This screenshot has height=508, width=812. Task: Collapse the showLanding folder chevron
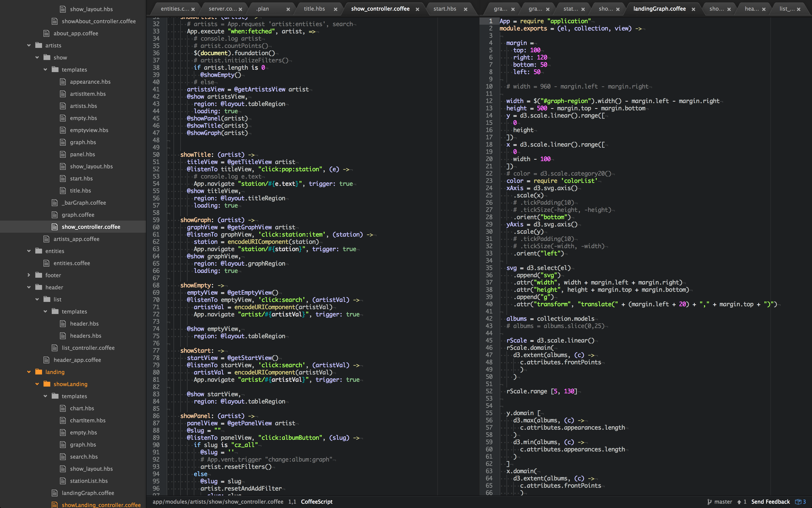(37, 384)
